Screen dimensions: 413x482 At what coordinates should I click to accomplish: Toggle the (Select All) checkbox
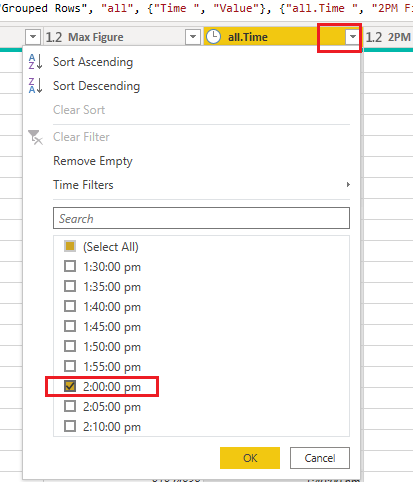[70, 246]
